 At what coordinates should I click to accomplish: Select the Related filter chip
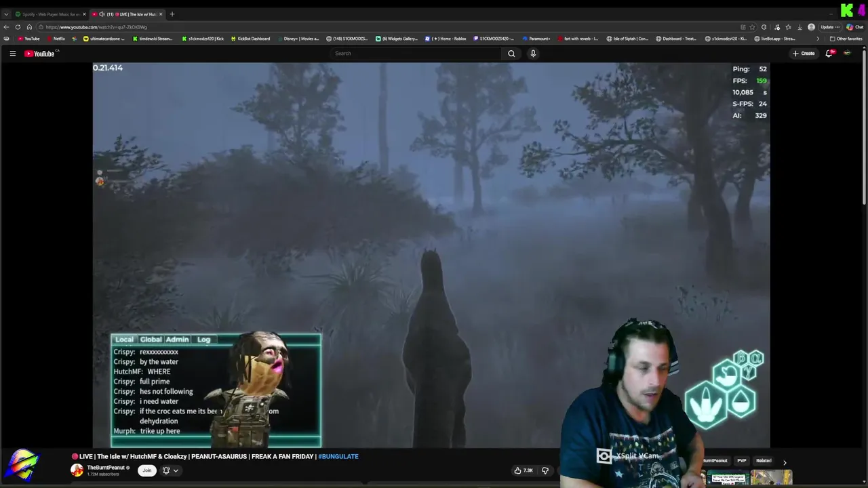coord(764,461)
